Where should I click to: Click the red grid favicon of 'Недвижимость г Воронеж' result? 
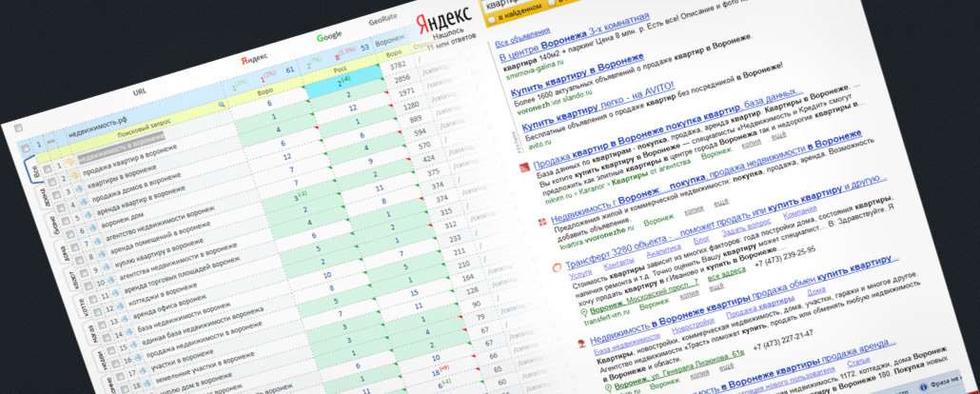tap(543, 221)
